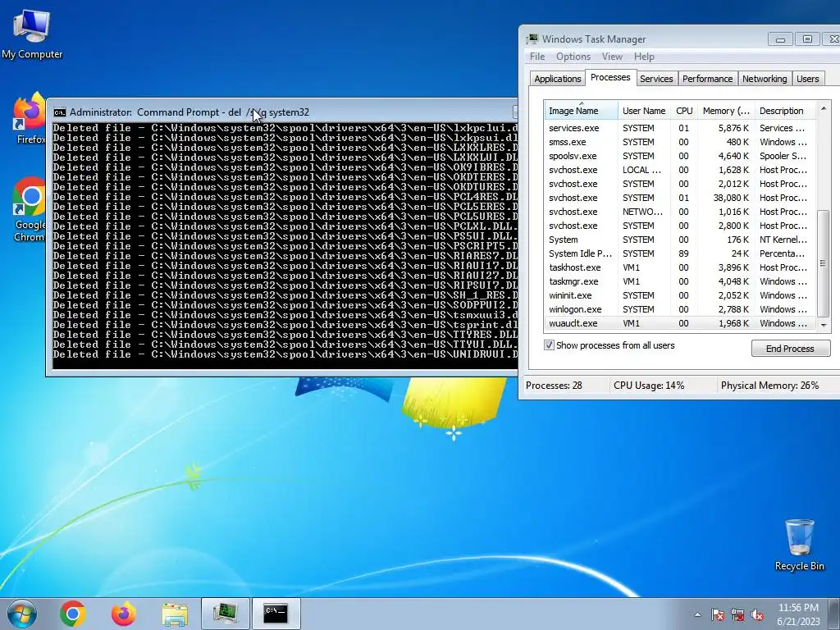The height and width of the screenshot is (630, 840).
Task: Open the My Computer desktop icon
Action: pos(32,34)
